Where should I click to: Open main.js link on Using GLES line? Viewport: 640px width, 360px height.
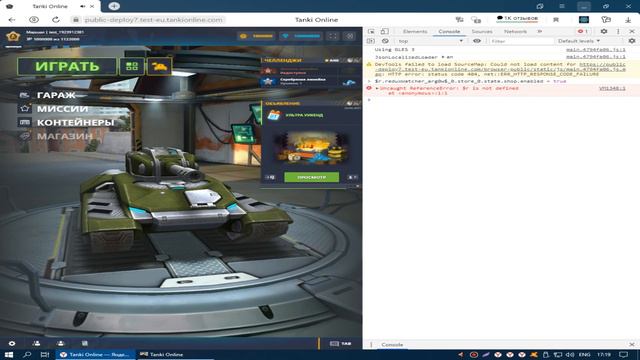tap(596, 49)
